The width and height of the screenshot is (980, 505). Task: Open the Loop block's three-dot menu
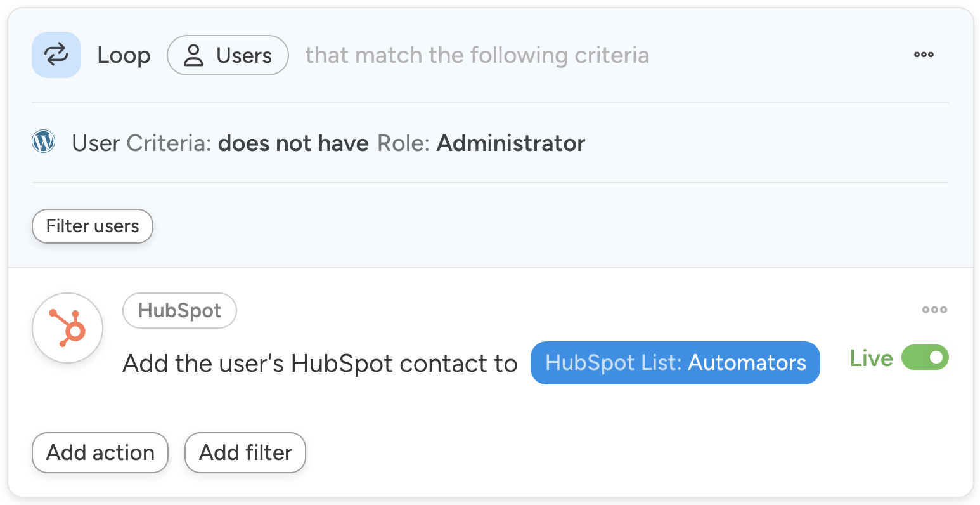924,55
